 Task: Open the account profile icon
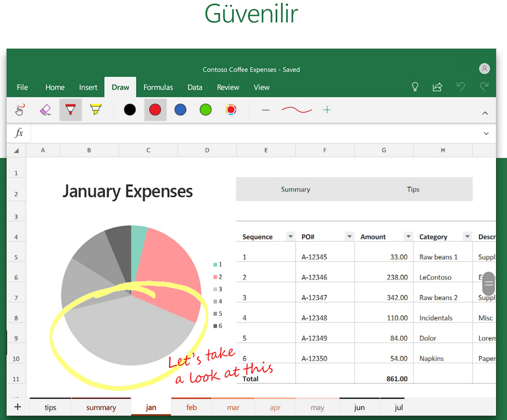click(484, 68)
